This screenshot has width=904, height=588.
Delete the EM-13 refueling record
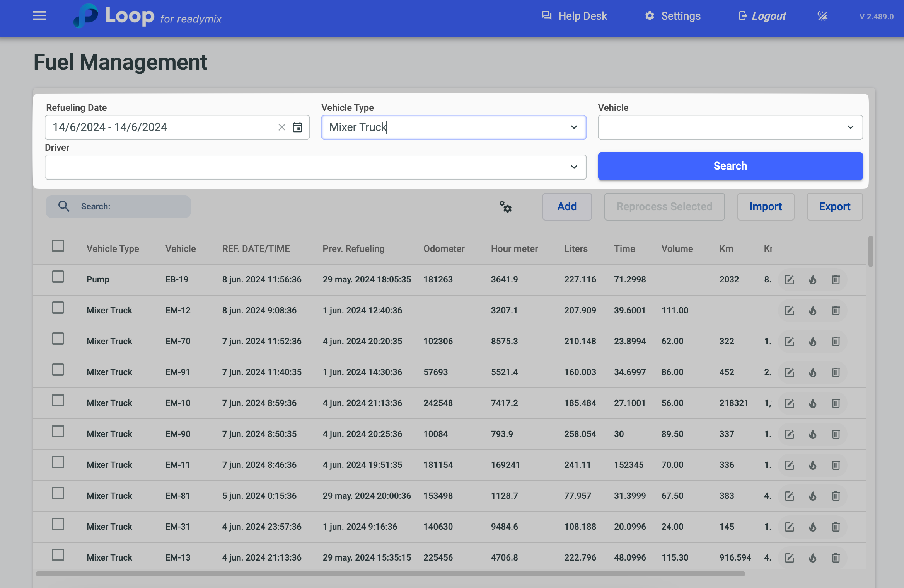pyautogui.click(x=836, y=558)
